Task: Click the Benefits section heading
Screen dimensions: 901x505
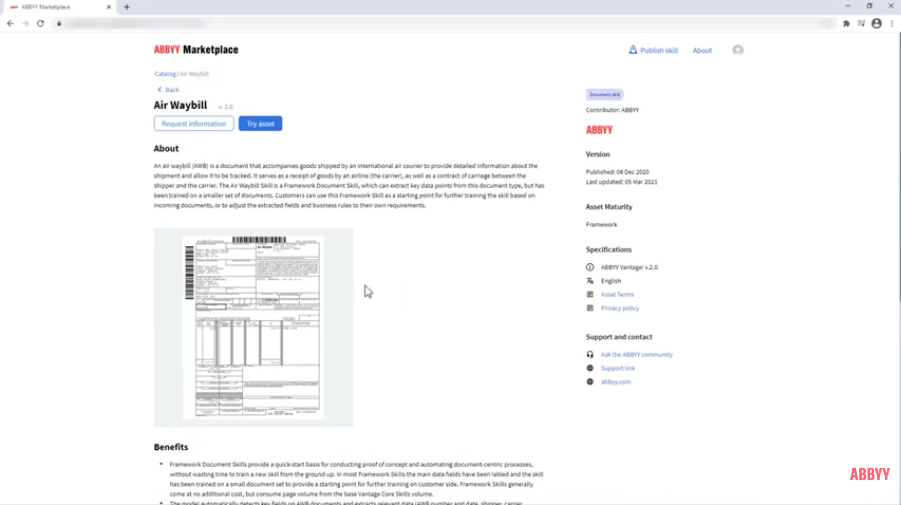Action: (x=171, y=447)
